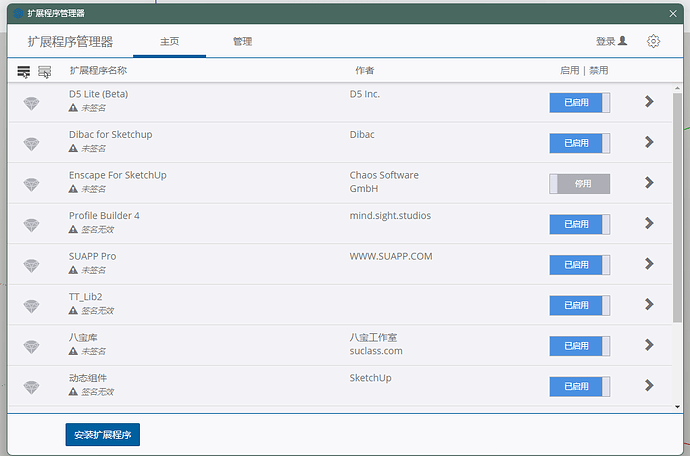The width and height of the screenshot is (690, 456).
Task: Click the author text D5 Inc.
Action: [365, 94]
